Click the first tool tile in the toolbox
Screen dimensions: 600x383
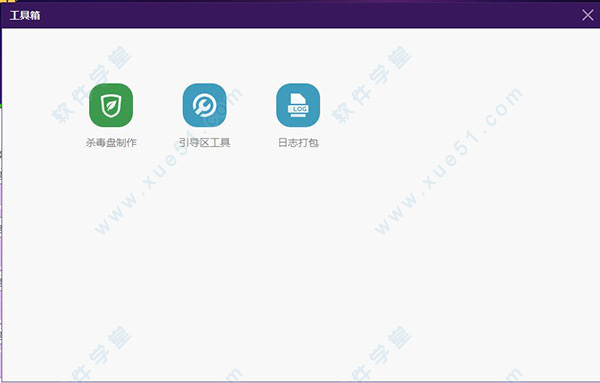tap(111, 105)
